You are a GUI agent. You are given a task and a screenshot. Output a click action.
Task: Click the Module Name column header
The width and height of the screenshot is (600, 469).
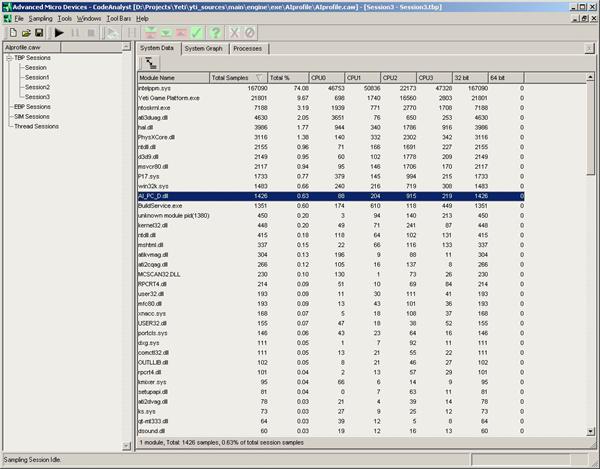[x=156, y=77]
